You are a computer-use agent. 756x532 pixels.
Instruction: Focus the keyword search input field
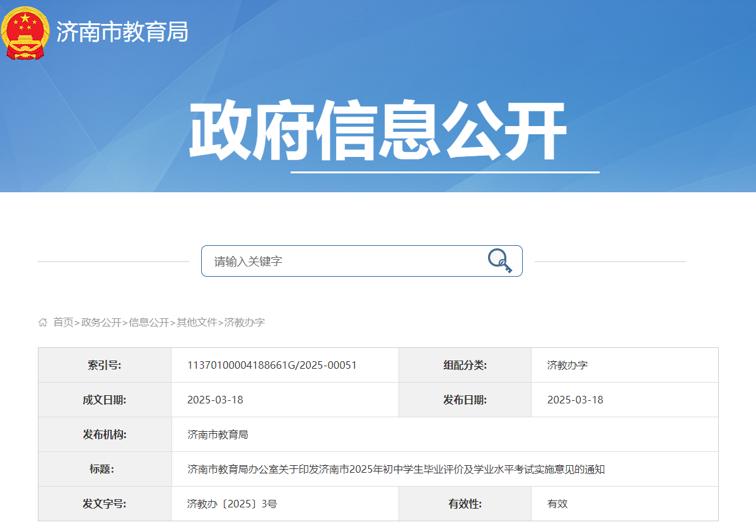(362, 261)
